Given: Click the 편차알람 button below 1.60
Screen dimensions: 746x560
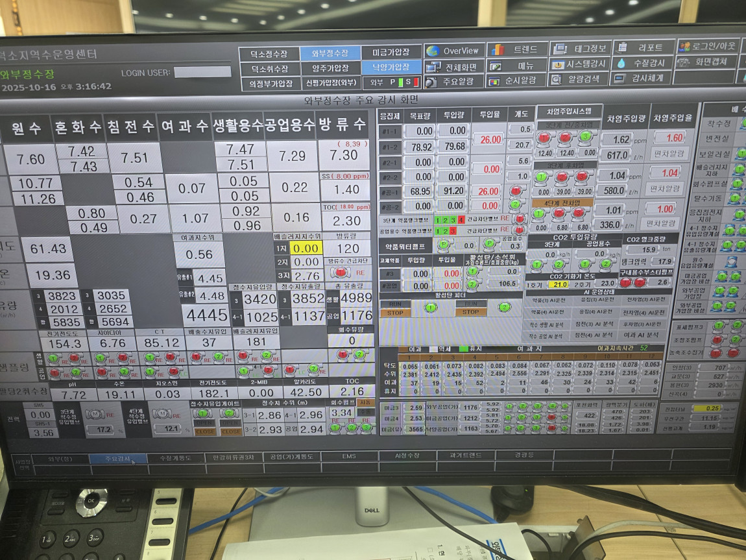Looking at the screenshot, I should click(669, 154).
